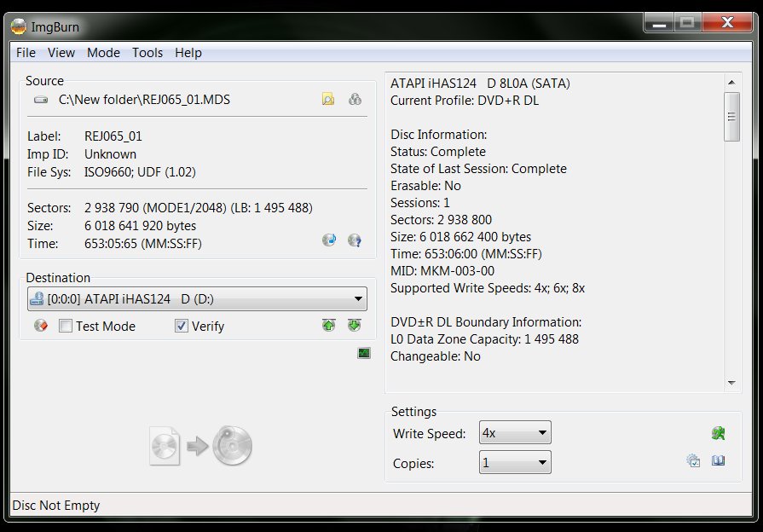Click the Automatic Write Speed icon
The image size is (763, 532).
coord(718,433)
